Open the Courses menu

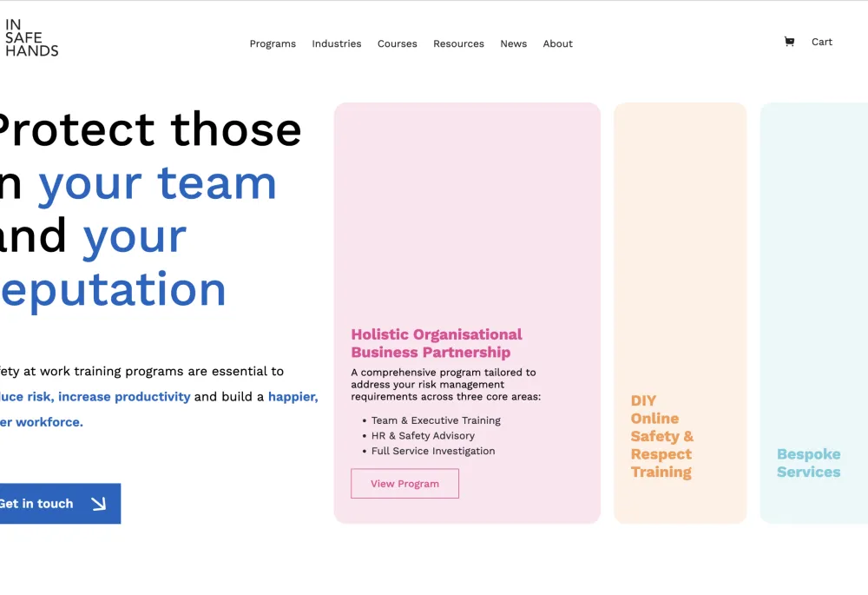pos(397,43)
